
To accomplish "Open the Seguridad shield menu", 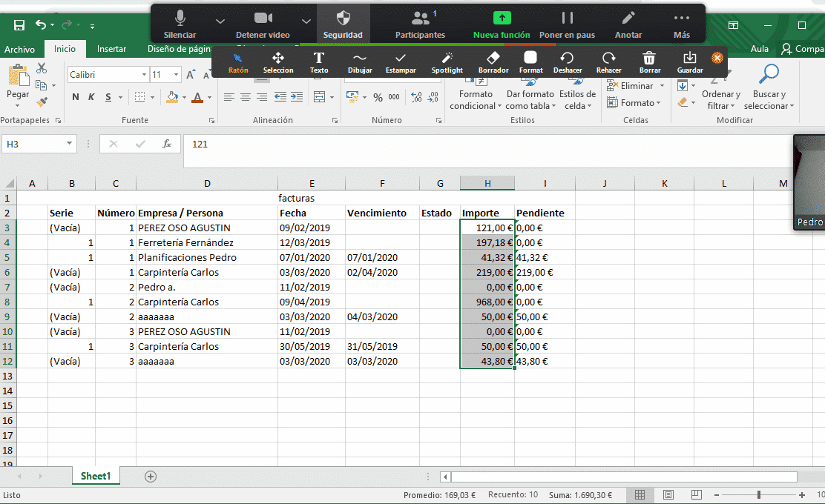I will tap(343, 24).
